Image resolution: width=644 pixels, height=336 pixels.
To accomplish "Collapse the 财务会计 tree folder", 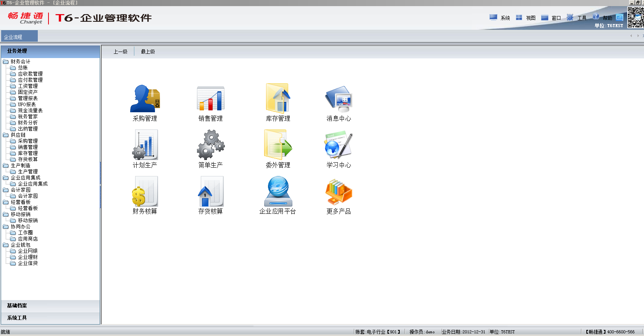I will coord(16,61).
